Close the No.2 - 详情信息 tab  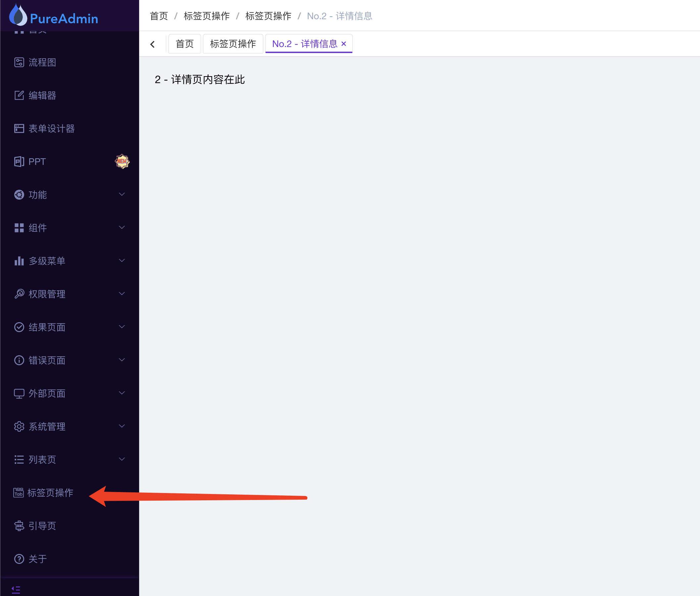[x=344, y=44]
